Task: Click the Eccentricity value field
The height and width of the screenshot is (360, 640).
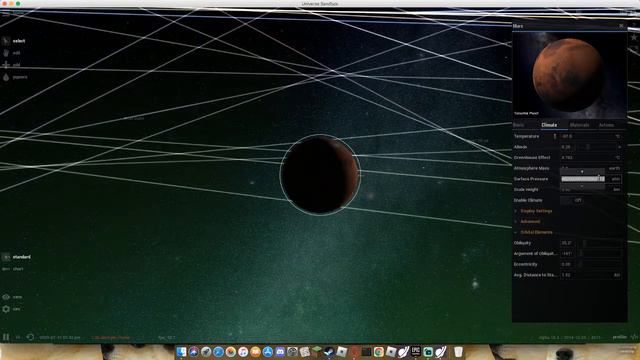Action: tap(567, 264)
